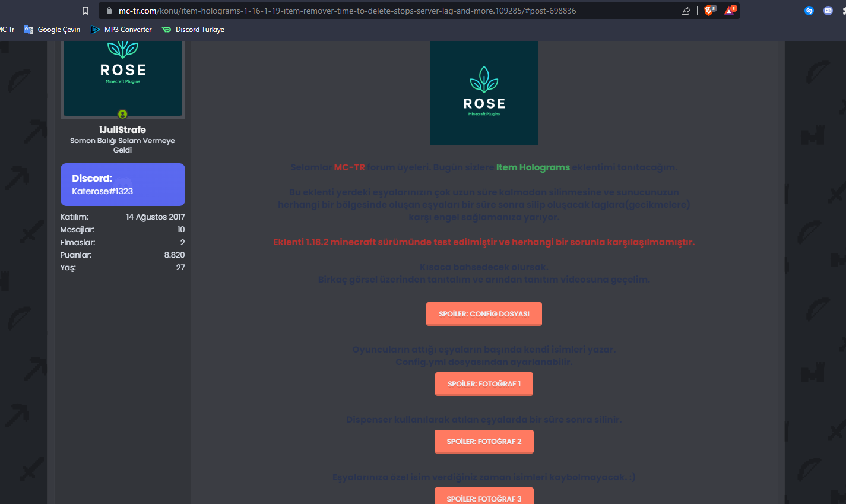Image resolution: width=846 pixels, height=504 pixels.
Task: Click the Discord Turkiye bookmark icon
Action: pyautogui.click(x=166, y=30)
